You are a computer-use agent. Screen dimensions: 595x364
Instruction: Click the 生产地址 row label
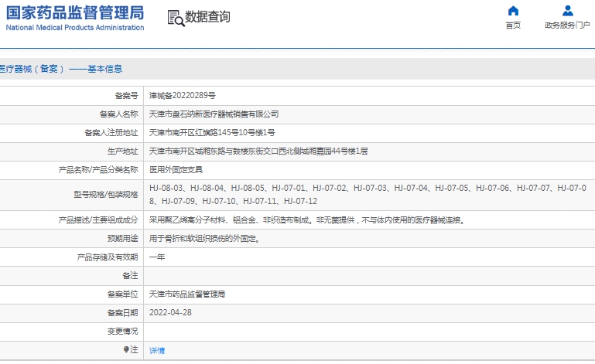[122, 151]
